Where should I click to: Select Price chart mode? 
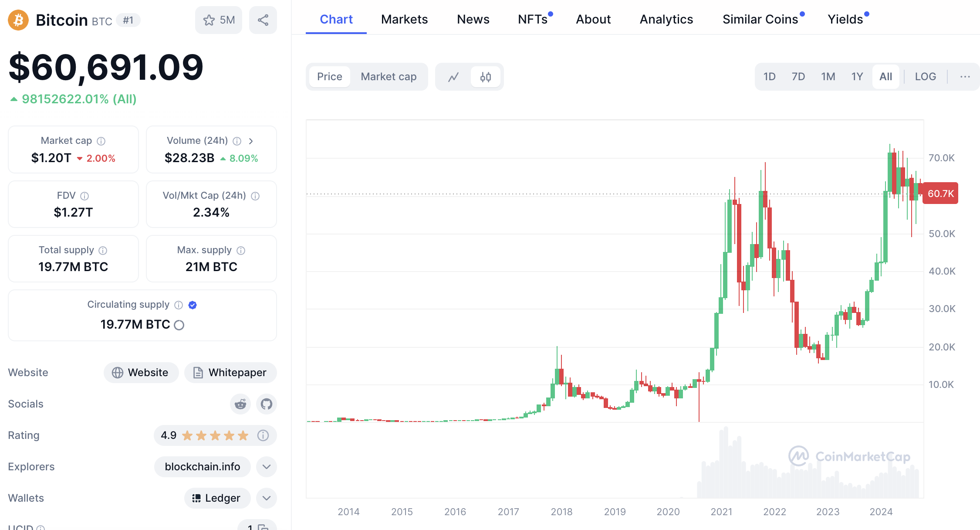pos(330,77)
